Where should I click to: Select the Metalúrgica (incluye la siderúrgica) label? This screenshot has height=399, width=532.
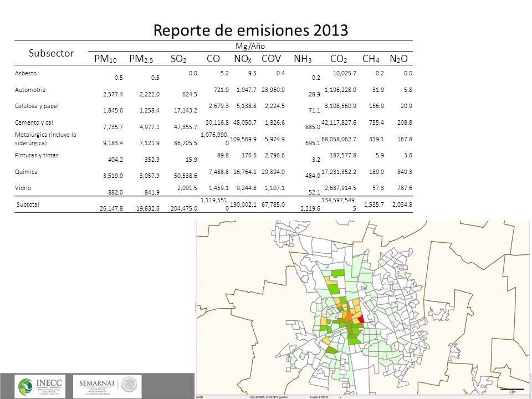tap(45, 139)
